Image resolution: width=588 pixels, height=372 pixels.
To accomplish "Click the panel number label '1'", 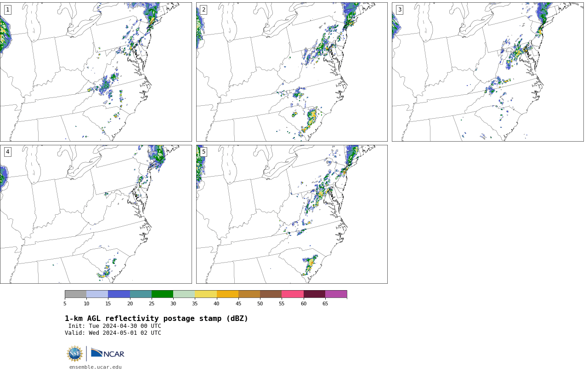I will point(7,10).
